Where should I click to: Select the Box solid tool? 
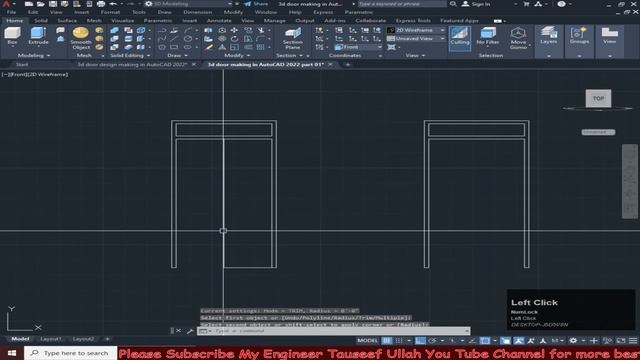coord(12,36)
